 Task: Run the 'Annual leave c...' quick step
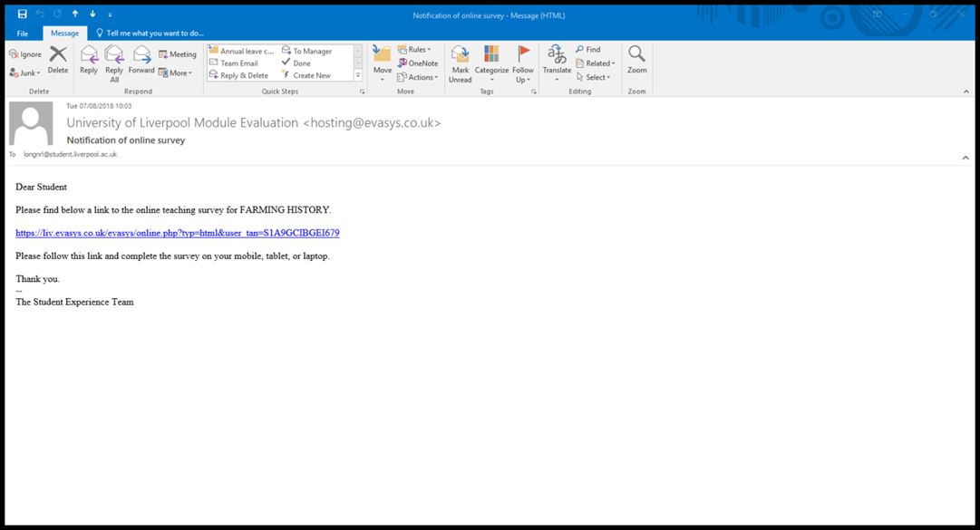[x=241, y=52]
